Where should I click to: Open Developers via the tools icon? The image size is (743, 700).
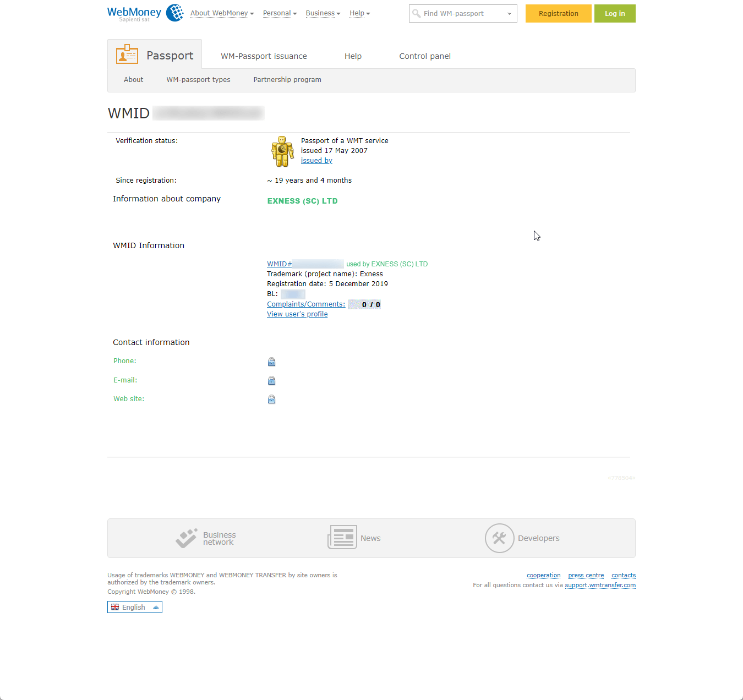tap(499, 538)
